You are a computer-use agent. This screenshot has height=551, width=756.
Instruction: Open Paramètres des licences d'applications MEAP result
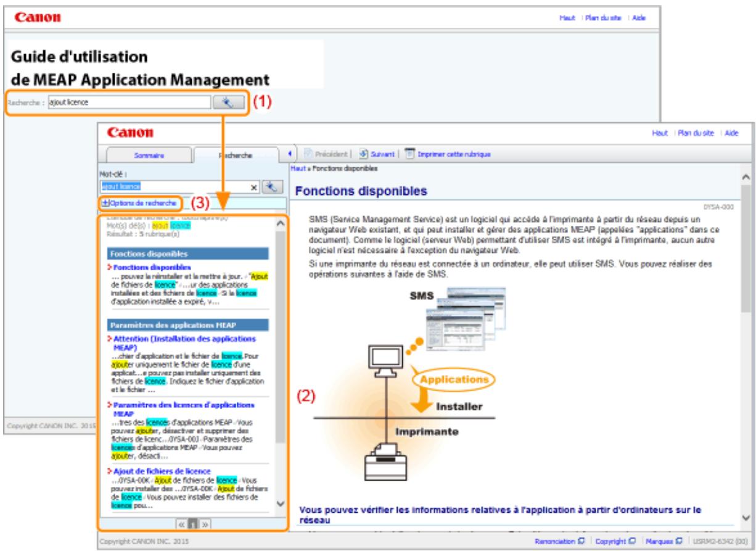point(184,408)
